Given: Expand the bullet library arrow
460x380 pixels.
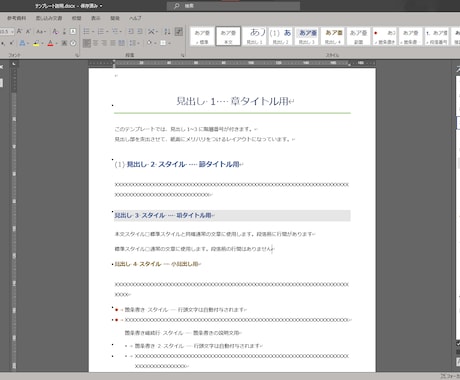Looking at the screenshot, I should [x=93, y=31].
